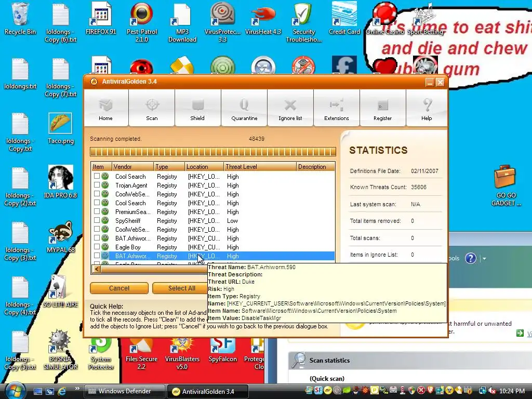532x399 pixels.
Task: Click the Windows Defender help question icon
Action: [471, 259]
